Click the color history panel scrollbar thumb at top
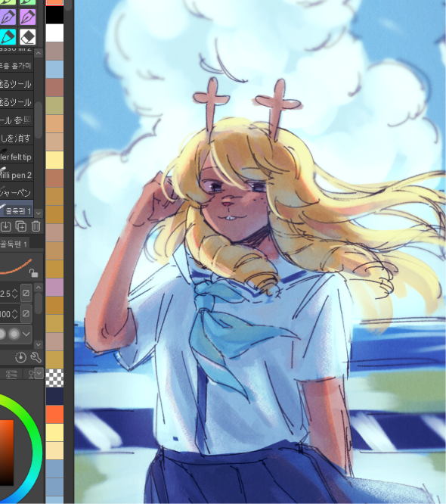This screenshot has height=504, width=446. coord(68,5)
